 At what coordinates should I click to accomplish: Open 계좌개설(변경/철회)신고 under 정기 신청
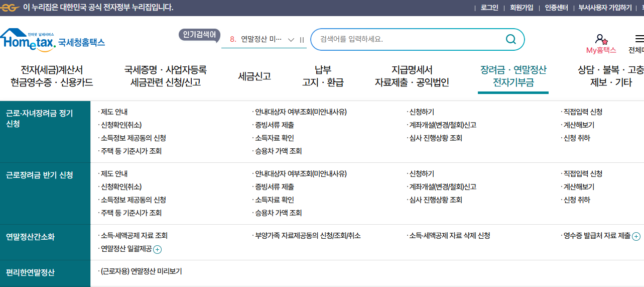[x=443, y=125]
